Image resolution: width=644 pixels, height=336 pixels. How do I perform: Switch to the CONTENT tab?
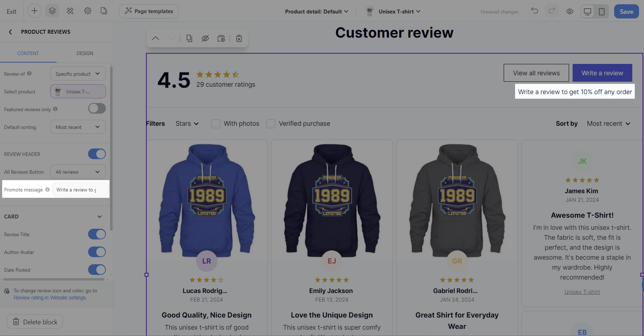point(28,53)
